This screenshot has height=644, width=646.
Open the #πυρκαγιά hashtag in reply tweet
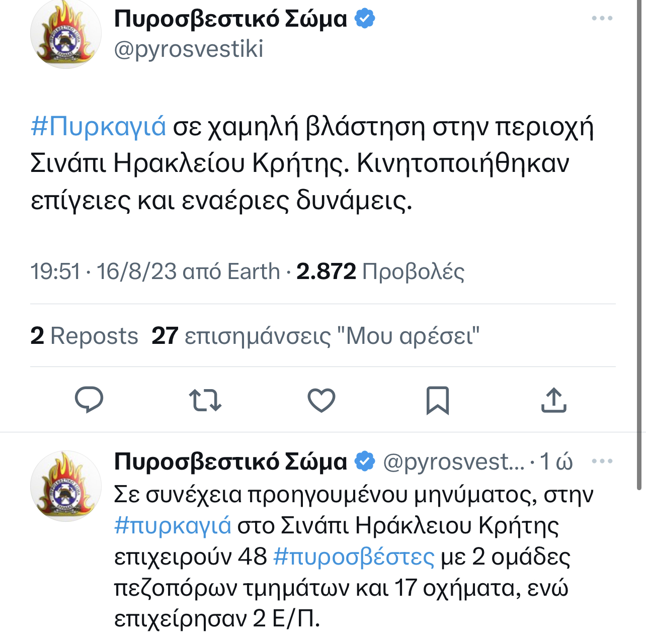pos(173,526)
